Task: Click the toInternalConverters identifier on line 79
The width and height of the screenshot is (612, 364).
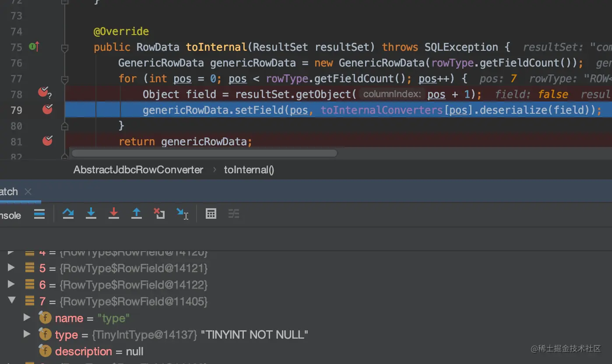Action: click(x=382, y=110)
